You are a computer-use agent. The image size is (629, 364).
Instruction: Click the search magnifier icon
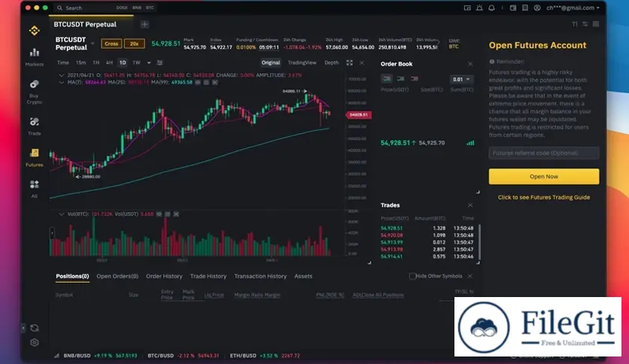point(59,8)
